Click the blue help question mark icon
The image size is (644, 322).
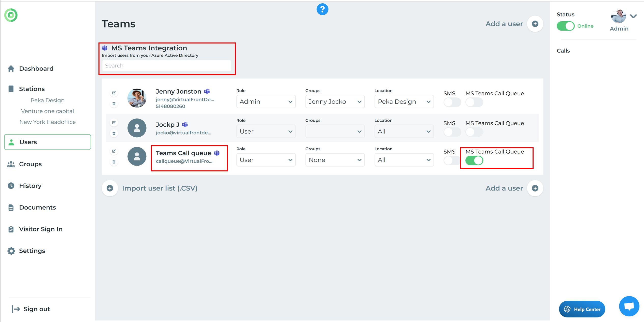click(322, 10)
